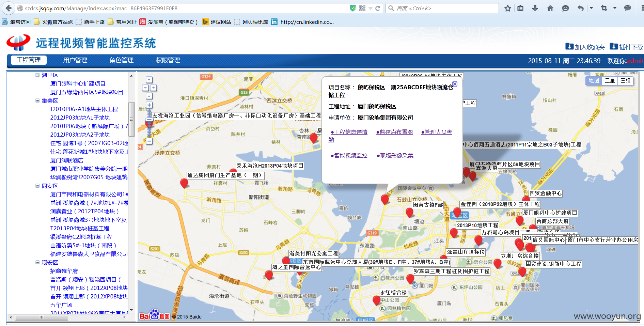
Task: Switch map to 卫星 satellite view
Action: 610,81
